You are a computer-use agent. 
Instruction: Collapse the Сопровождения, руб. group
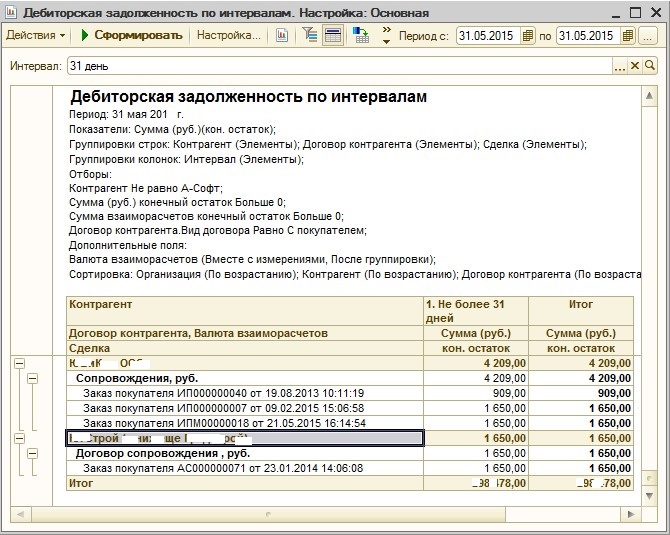[32, 378]
